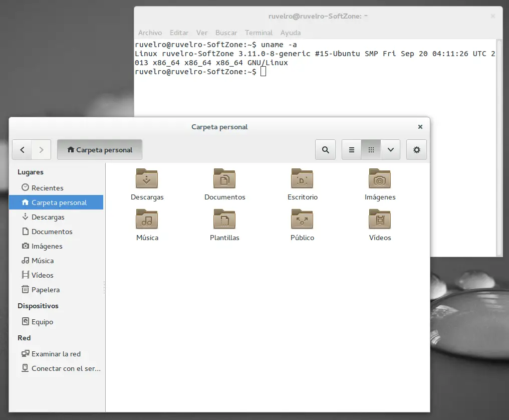This screenshot has width=509, height=420.
Task: Select Papelera in the sidebar
Action: tap(45, 290)
